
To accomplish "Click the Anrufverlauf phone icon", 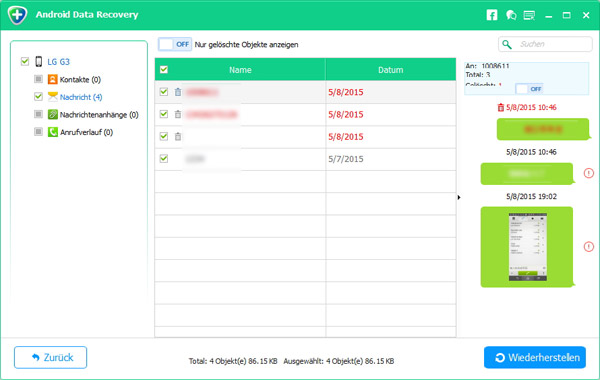I will (x=52, y=132).
